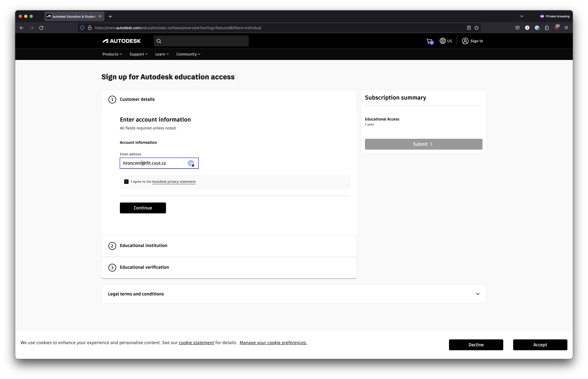Open the J extension icon in toolbar
This screenshot has width=588, height=379.
point(527,28)
